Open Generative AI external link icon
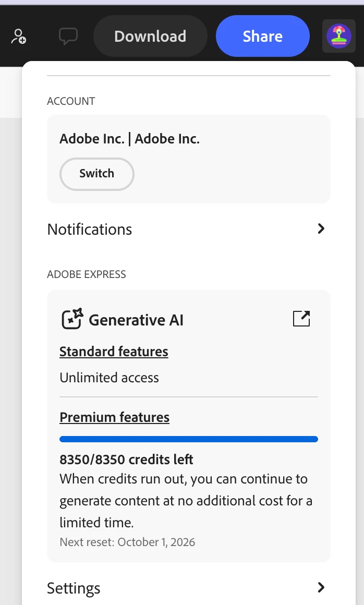The width and height of the screenshot is (364, 605). click(x=301, y=319)
